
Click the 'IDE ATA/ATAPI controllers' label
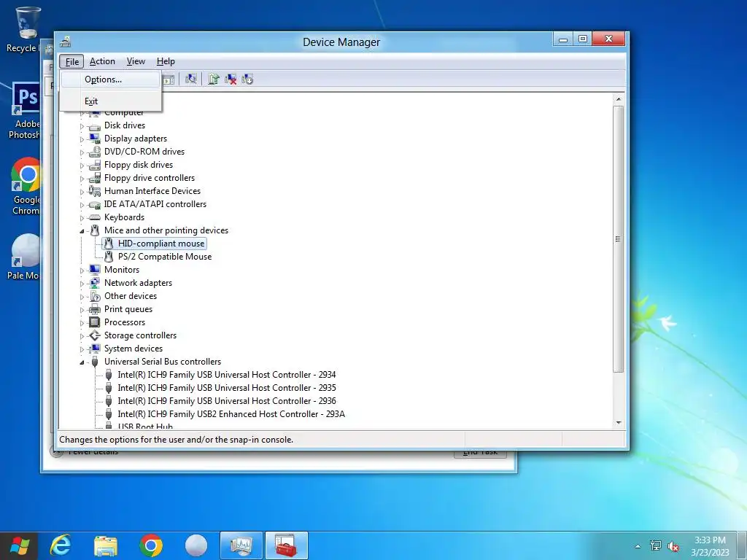pos(155,204)
